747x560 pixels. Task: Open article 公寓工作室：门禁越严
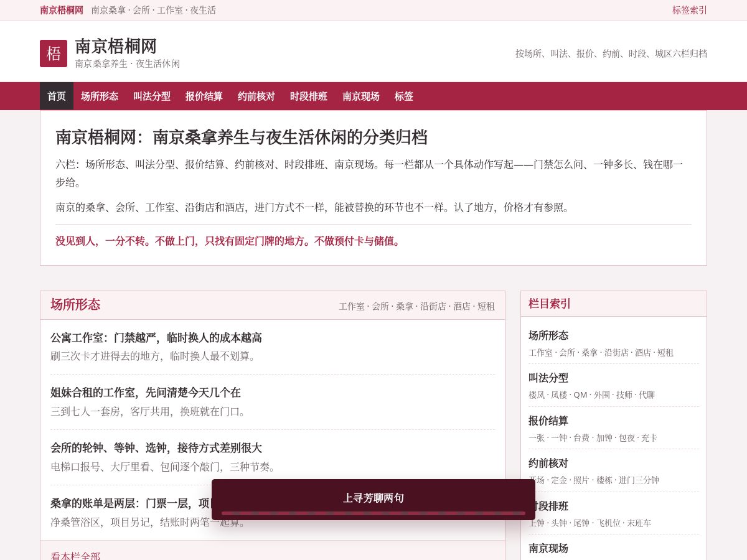pyautogui.click(x=156, y=338)
